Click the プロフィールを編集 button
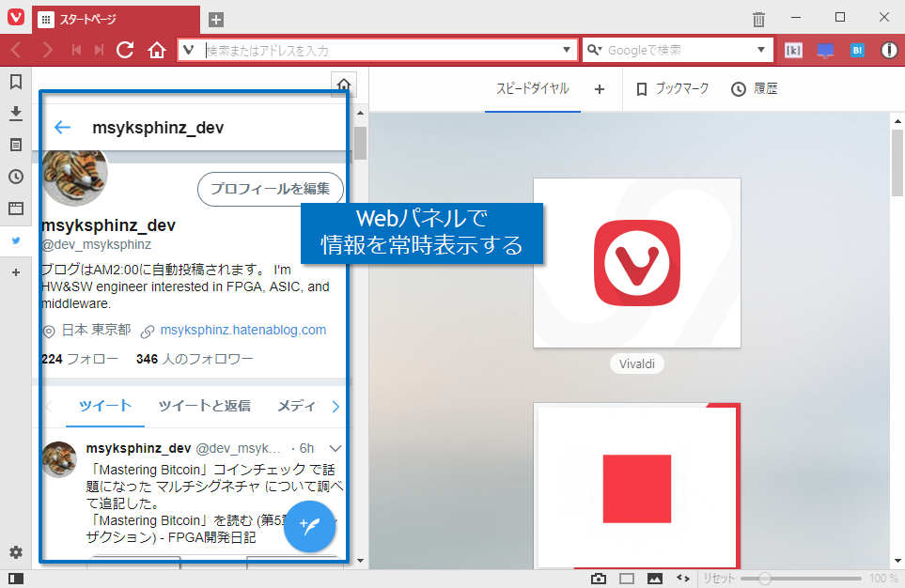Screen dimensions: 905x588 (x=270, y=189)
